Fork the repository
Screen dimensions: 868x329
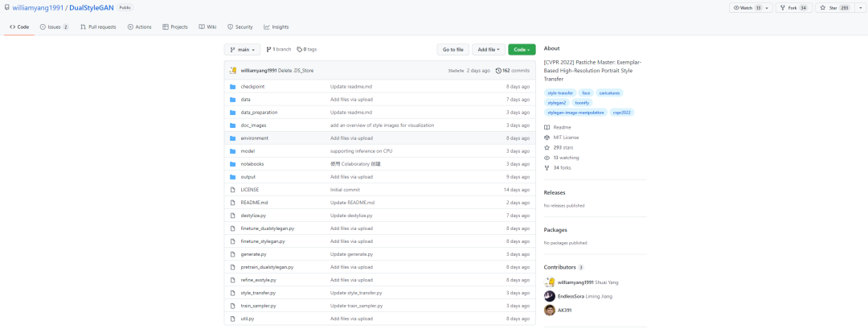pos(794,8)
